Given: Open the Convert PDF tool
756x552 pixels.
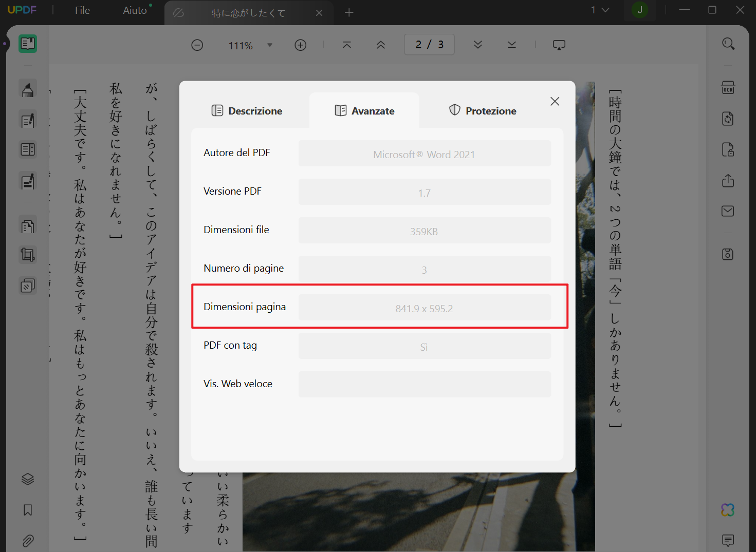Looking at the screenshot, I should [728, 119].
